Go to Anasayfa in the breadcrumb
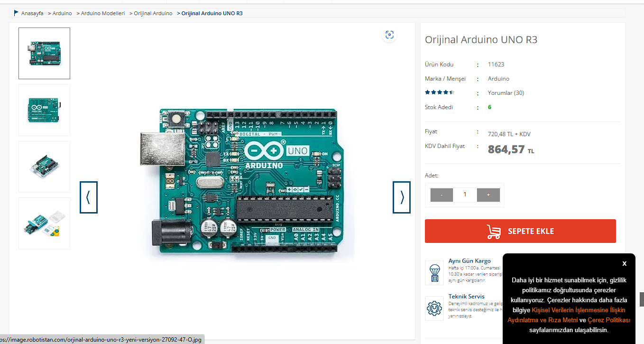The width and height of the screenshot is (644, 344). (32, 13)
